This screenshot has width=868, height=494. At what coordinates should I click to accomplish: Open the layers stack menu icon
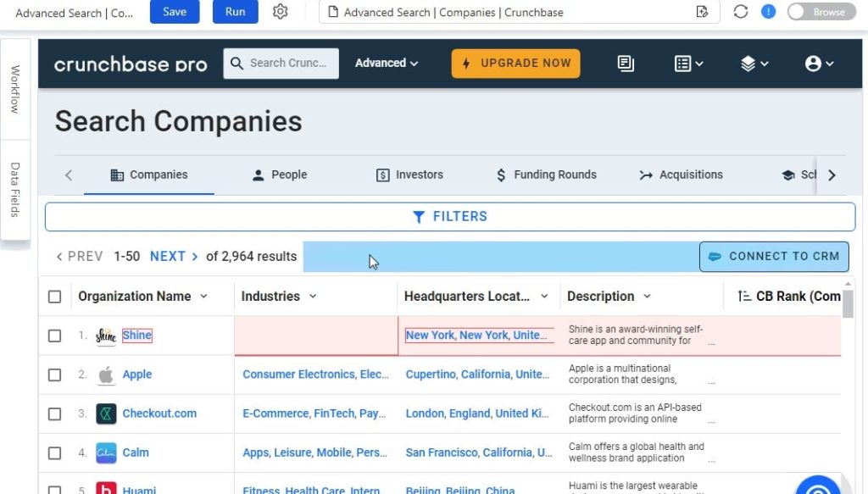(754, 64)
